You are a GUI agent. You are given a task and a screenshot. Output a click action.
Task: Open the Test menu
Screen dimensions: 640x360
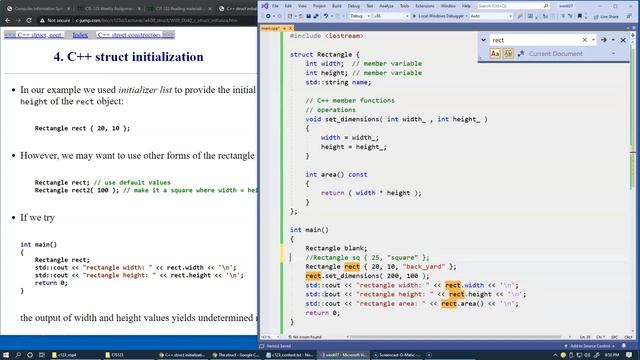click(369, 6)
